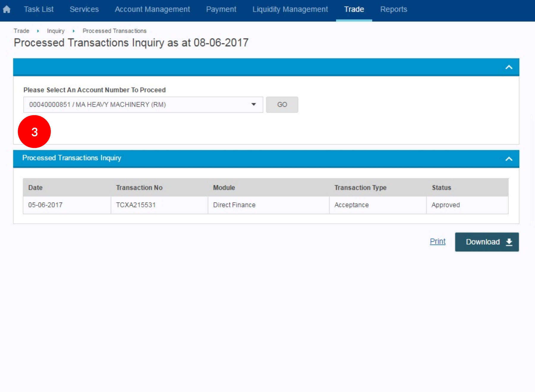Click the Print link
Viewport: 535px width, 392px height.
438,241
